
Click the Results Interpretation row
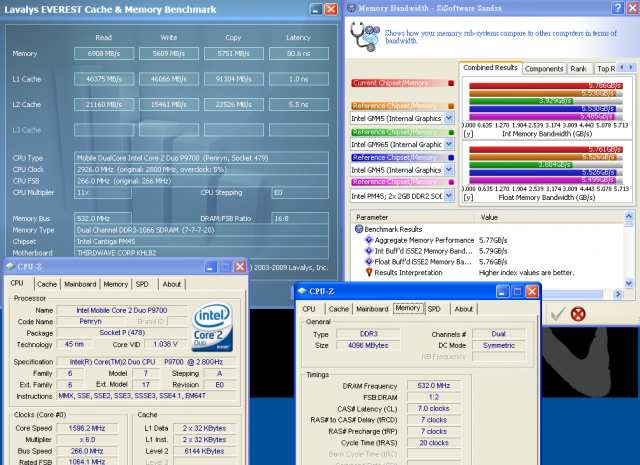coord(488,272)
